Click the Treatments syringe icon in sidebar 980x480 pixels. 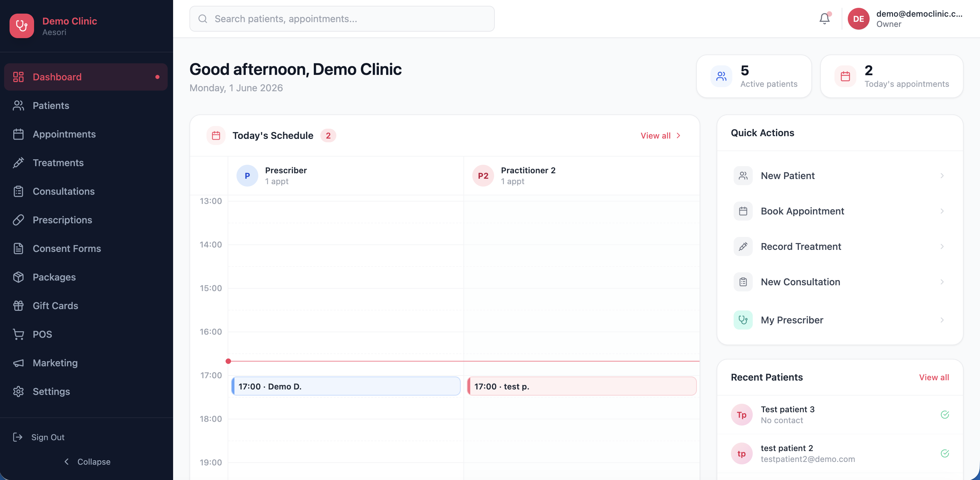18,163
